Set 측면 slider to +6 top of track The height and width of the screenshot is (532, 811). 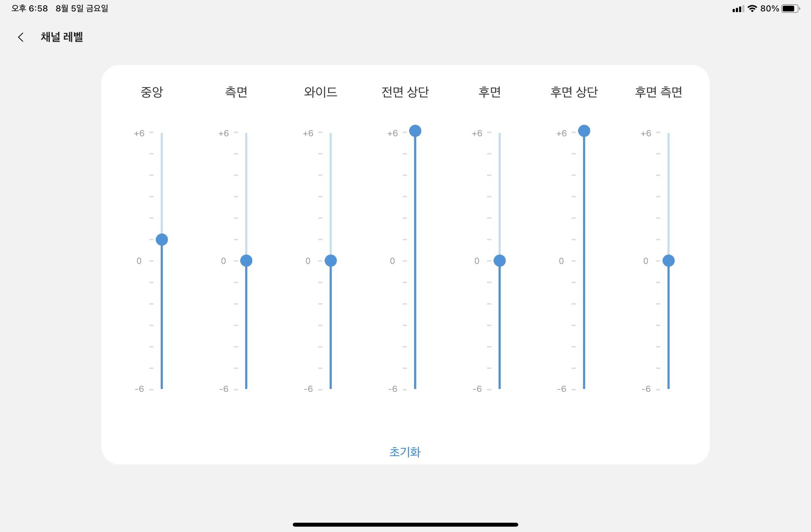[x=246, y=133]
